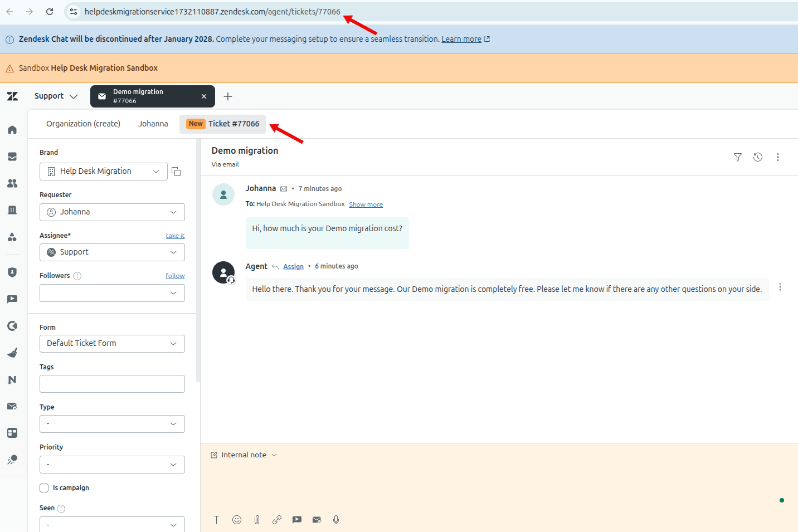Click the browser address bar URL
The image size is (798, 532).
[212, 12]
